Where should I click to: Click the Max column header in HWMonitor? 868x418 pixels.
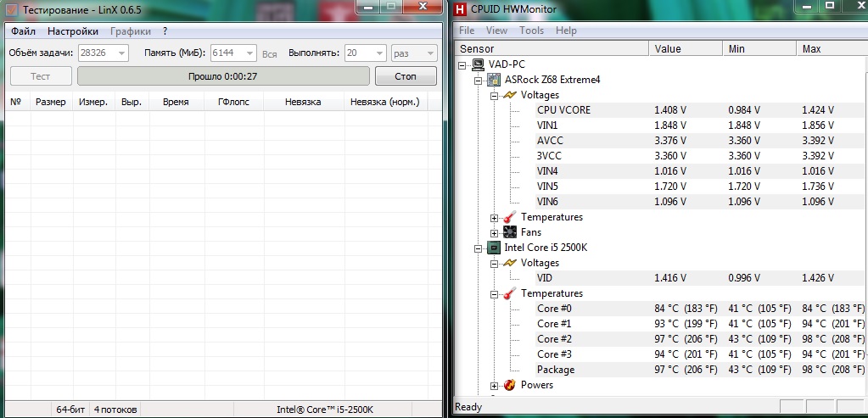click(x=832, y=49)
